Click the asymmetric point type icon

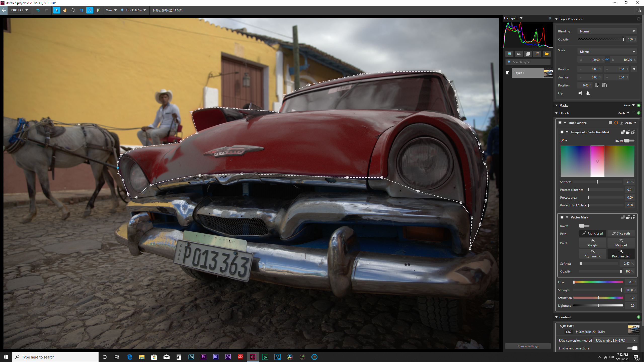pyautogui.click(x=592, y=254)
